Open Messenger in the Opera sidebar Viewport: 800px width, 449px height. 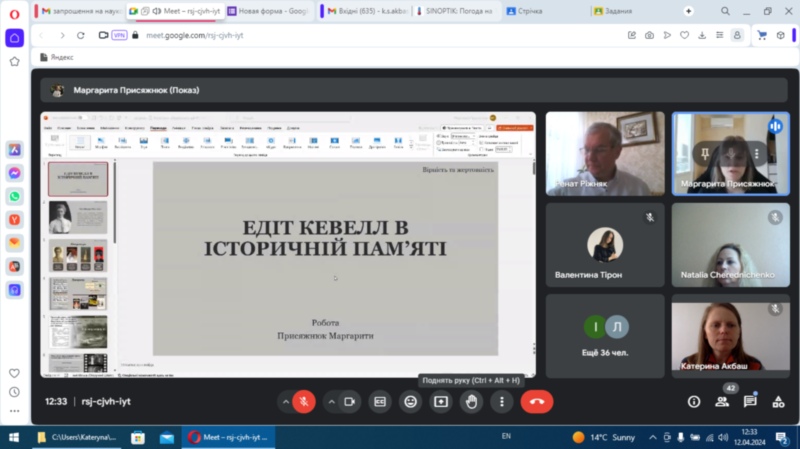(x=15, y=172)
